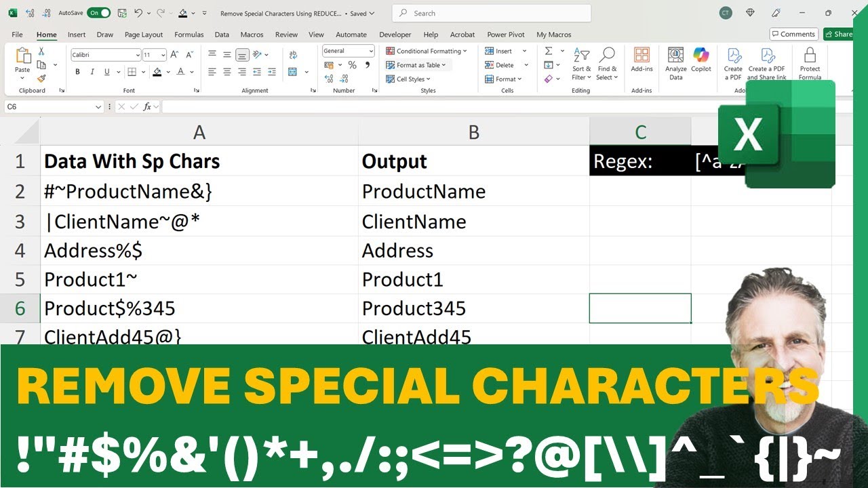Click the Comments button
Image resolution: width=868 pixels, height=488 pixels.
click(793, 34)
